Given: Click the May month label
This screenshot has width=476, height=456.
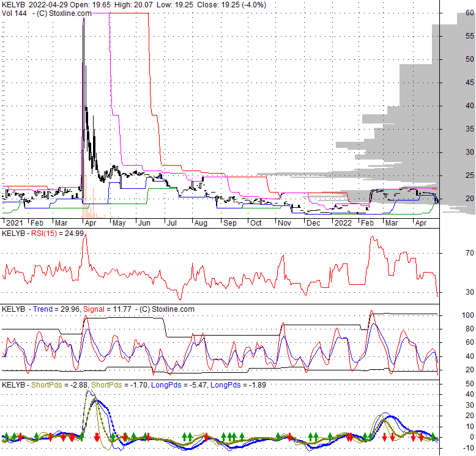Looking at the screenshot, I should pos(119,223).
